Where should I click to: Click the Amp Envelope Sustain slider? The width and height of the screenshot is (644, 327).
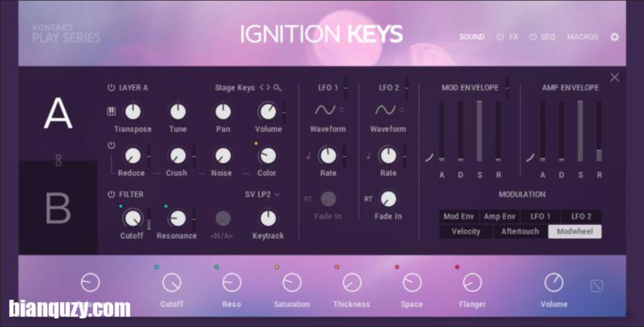(x=580, y=131)
